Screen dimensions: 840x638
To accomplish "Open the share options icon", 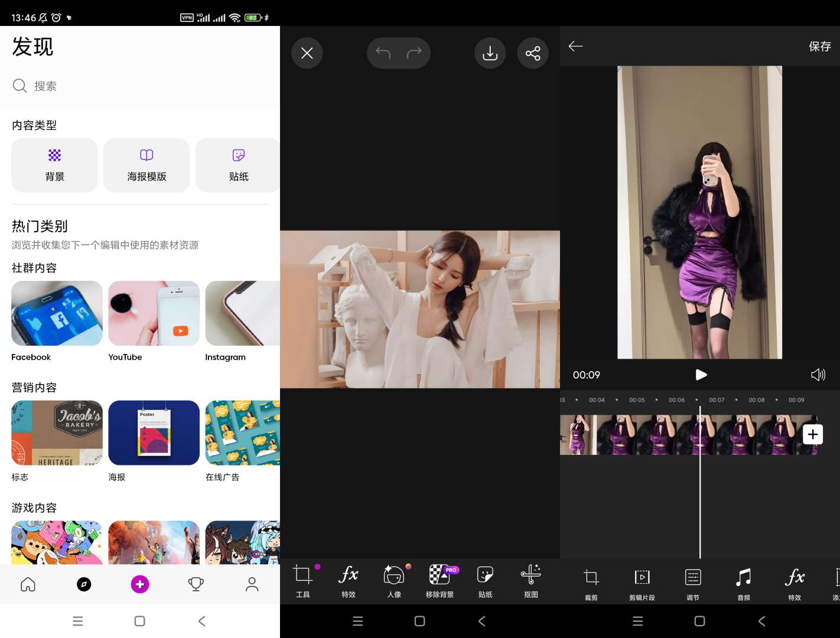I will (533, 53).
